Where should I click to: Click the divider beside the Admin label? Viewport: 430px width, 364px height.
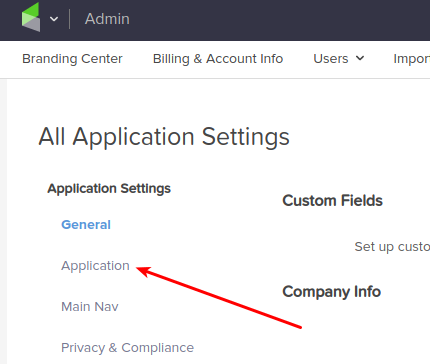click(x=69, y=19)
